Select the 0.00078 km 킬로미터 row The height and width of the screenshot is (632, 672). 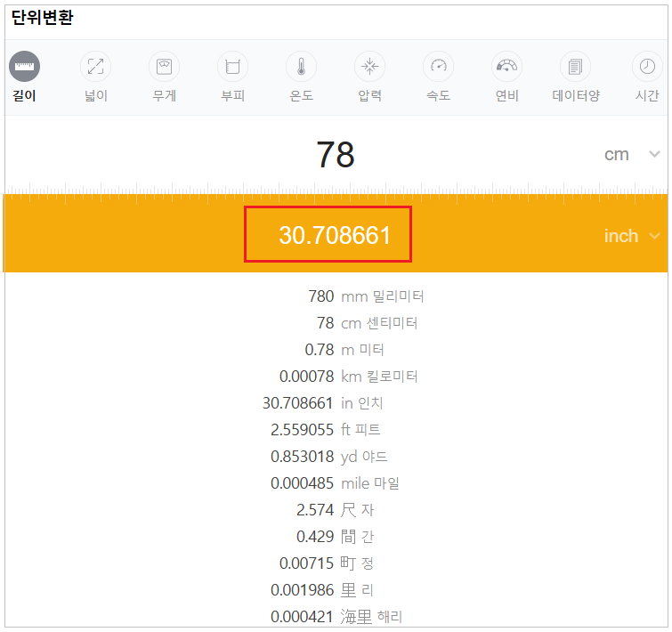348,377
